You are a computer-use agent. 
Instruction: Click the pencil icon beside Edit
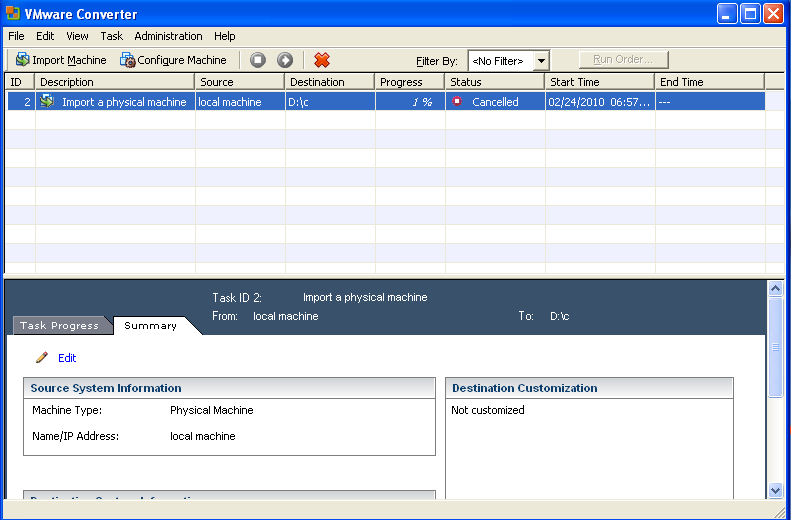42,357
